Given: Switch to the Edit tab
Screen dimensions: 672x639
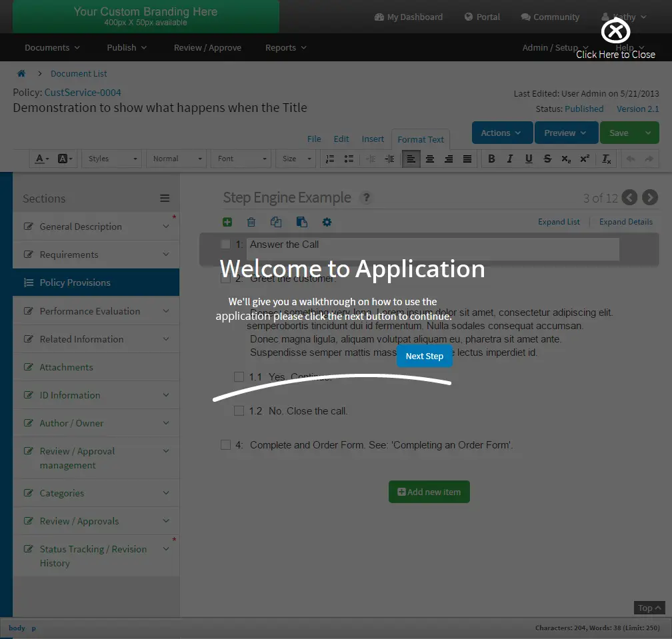Looking at the screenshot, I should click(x=341, y=139).
